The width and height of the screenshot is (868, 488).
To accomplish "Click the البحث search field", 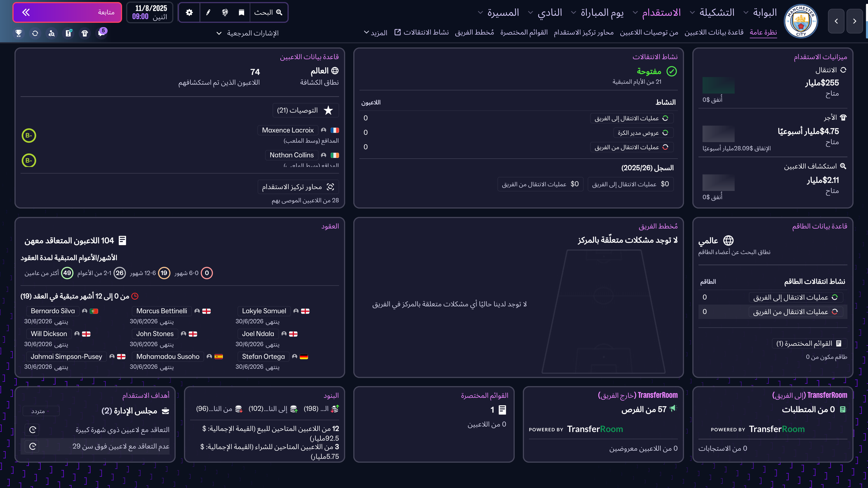I will tap(268, 12).
